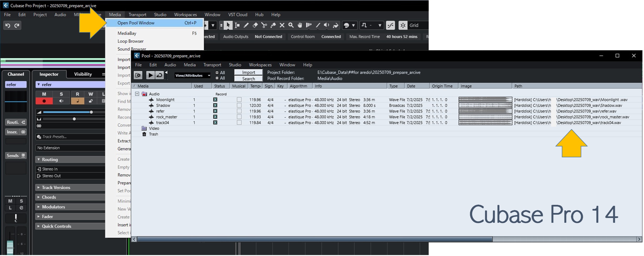Toggle Write automation W button
This screenshot has width=644, height=256.
click(x=91, y=94)
